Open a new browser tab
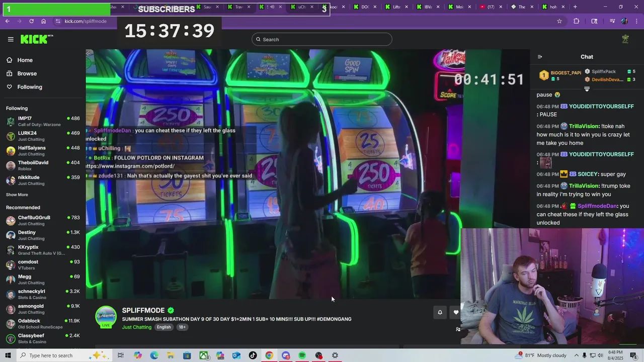 (x=575, y=7)
